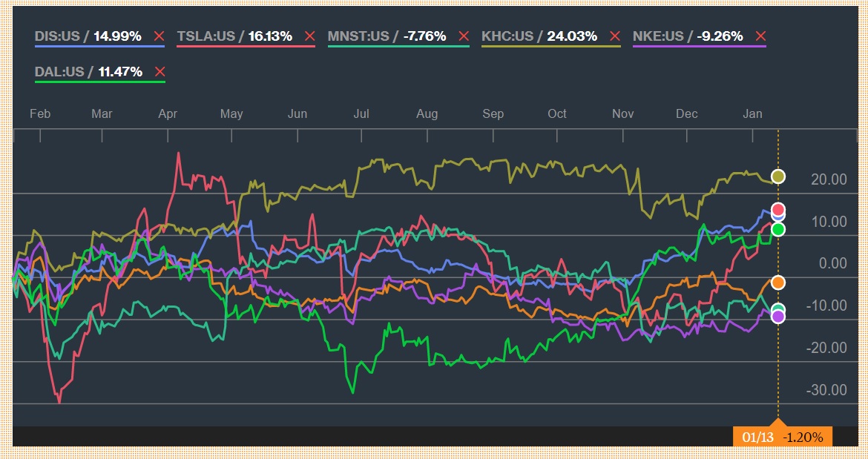Click the Apr month label on axis
Screen dimensions: 868x459
click(168, 114)
